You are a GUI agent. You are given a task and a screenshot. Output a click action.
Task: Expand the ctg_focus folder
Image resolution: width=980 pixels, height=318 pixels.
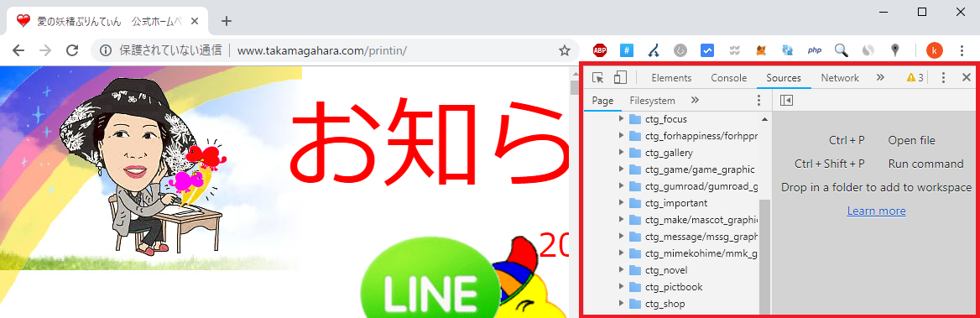click(x=621, y=118)
